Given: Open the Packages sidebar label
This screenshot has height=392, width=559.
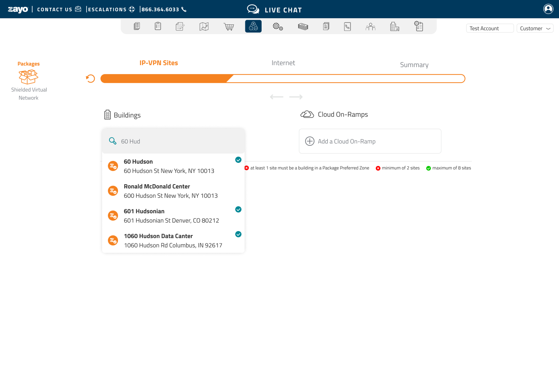Looking at the screenshot, I should point(29,64).
